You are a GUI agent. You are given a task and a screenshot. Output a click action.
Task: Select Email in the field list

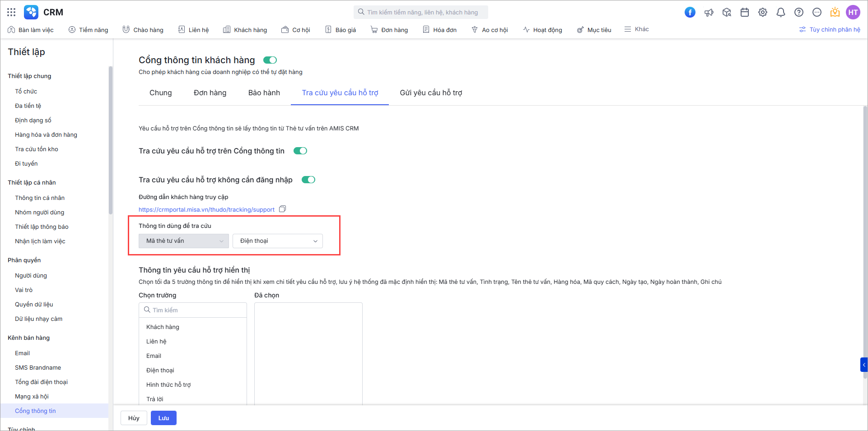(x=193, y=356)
